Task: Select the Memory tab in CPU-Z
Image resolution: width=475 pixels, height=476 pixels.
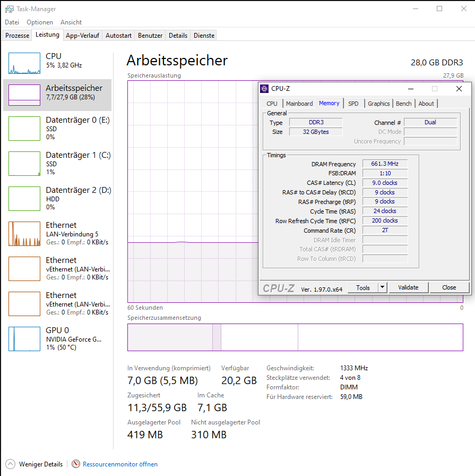Action: click(329, 103)
